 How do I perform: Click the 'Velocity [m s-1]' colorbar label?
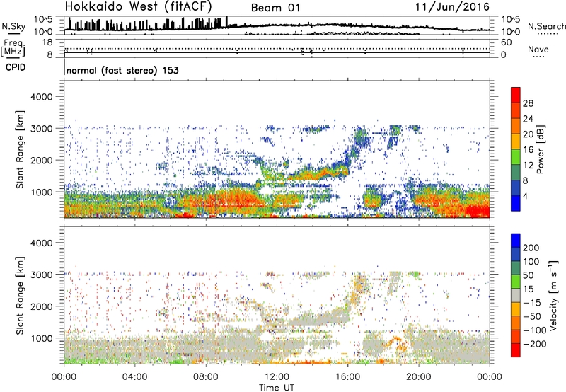click(x=553, y=295)
